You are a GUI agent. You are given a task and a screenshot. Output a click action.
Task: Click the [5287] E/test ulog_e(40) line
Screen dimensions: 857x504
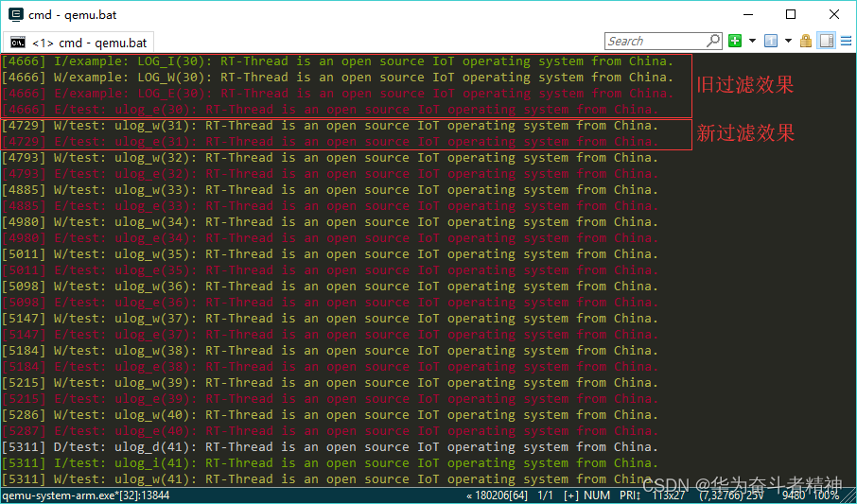coord(329,431)
